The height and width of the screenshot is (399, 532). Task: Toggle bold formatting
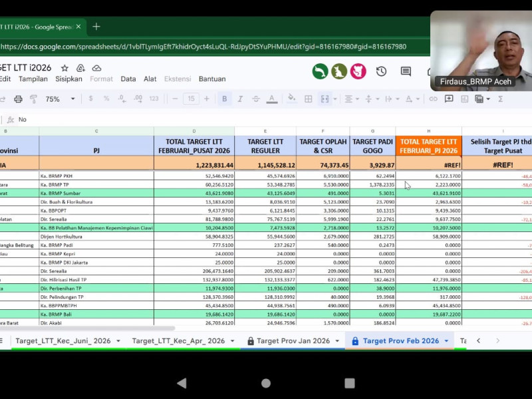pos(224,99)
